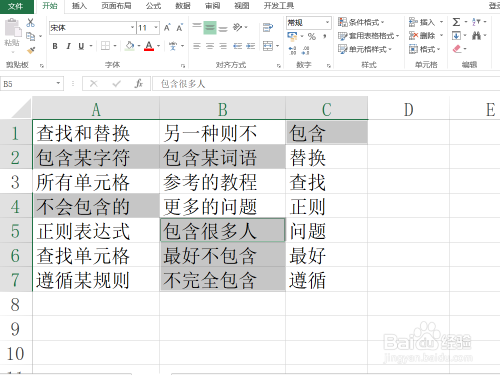
Task: Switch to the Data (数据) tab
Action: 183,6
